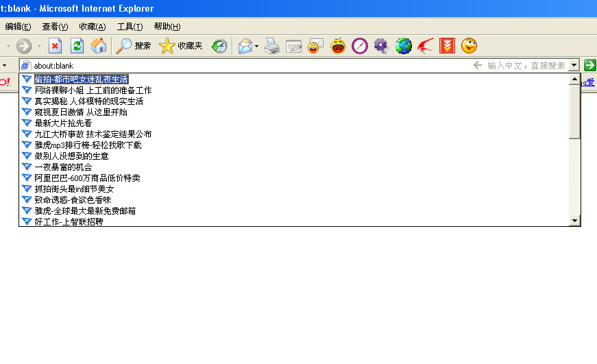Click the blue icon beside 做别人没想到的生意
Image resolution: width=597 pixels, height=364 pixels.
point(27,156)
